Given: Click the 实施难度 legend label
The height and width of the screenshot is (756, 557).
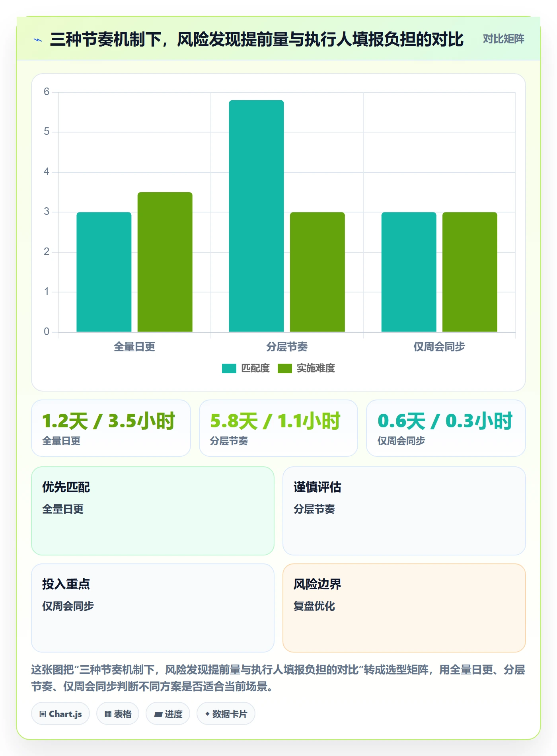Looking at the screenshot, I should pos(316,368).
